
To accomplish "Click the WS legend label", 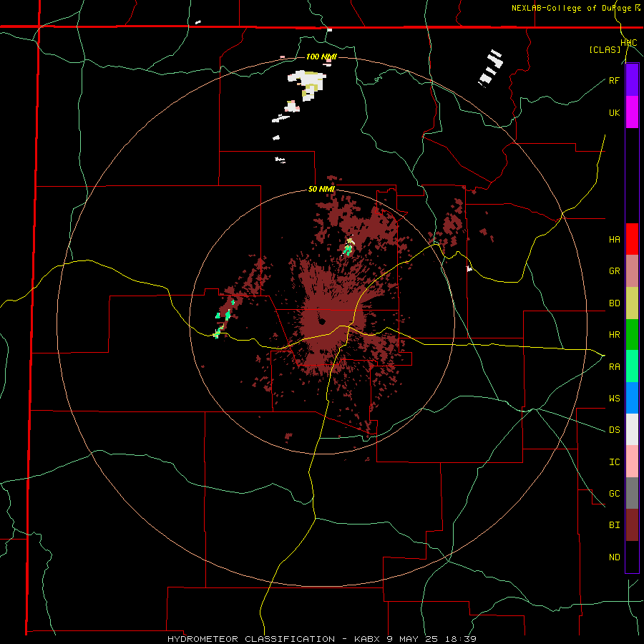I will click(614, 399).
